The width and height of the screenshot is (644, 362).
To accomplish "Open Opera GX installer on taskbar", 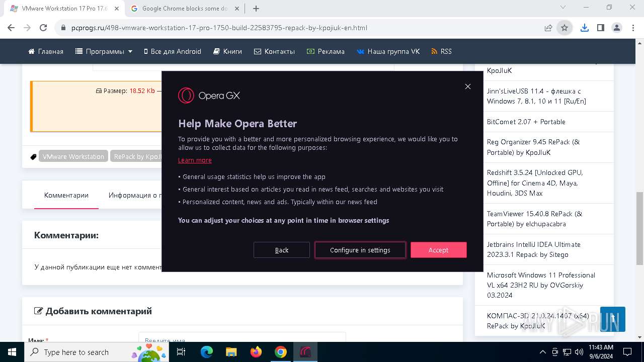I will (x=305, y=352).
